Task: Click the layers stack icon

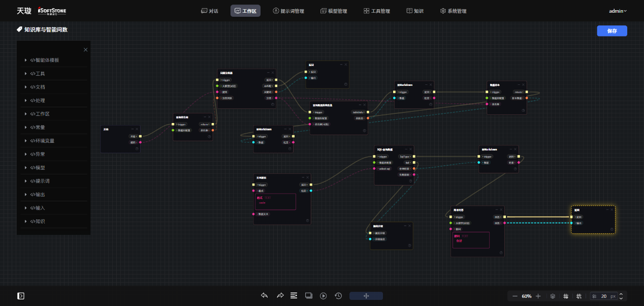Action: tap(553, 296)
